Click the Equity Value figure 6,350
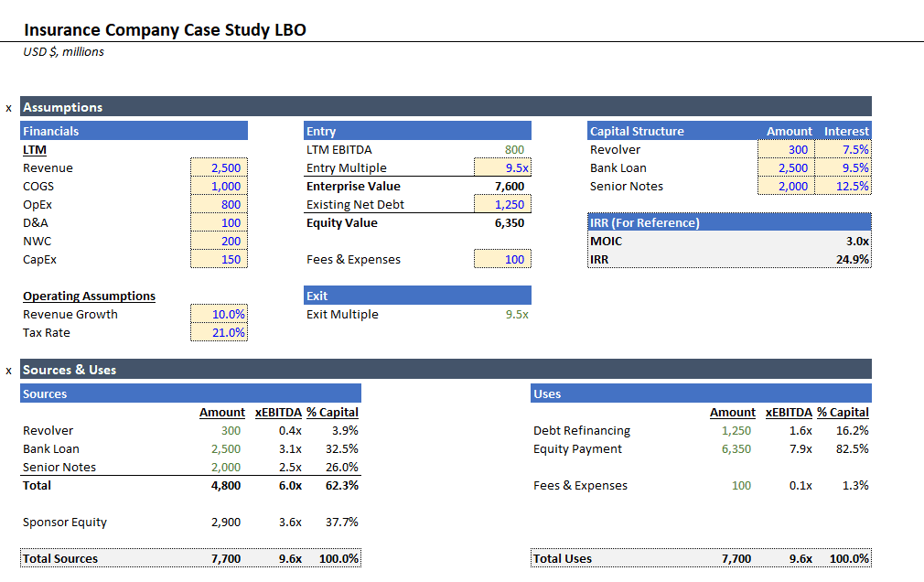 510,223
